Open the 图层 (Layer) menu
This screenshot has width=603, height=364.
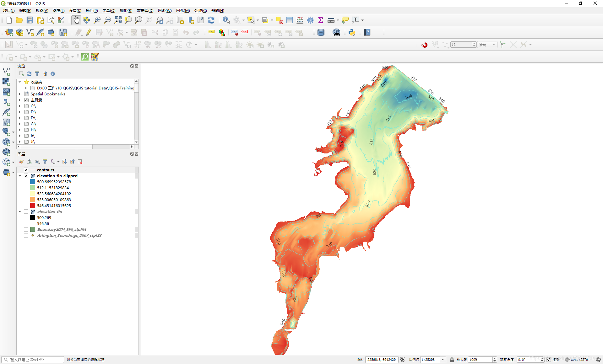coord(58,10)
